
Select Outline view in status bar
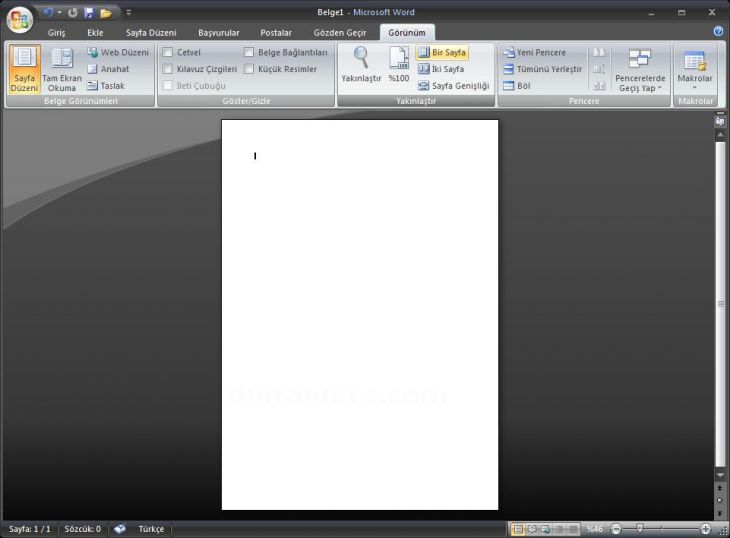pos(559,529)
